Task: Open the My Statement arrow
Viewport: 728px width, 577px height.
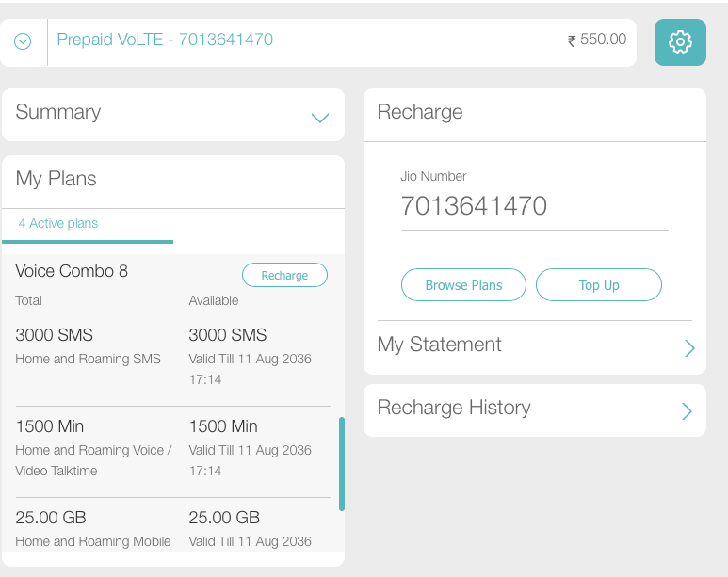Action: coord(689,347)
